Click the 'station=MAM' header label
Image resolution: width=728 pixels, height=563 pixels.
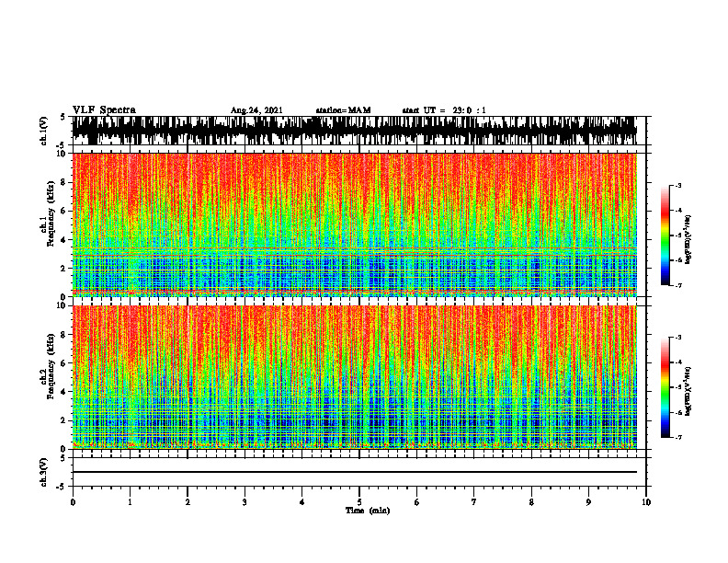[343, 110]
